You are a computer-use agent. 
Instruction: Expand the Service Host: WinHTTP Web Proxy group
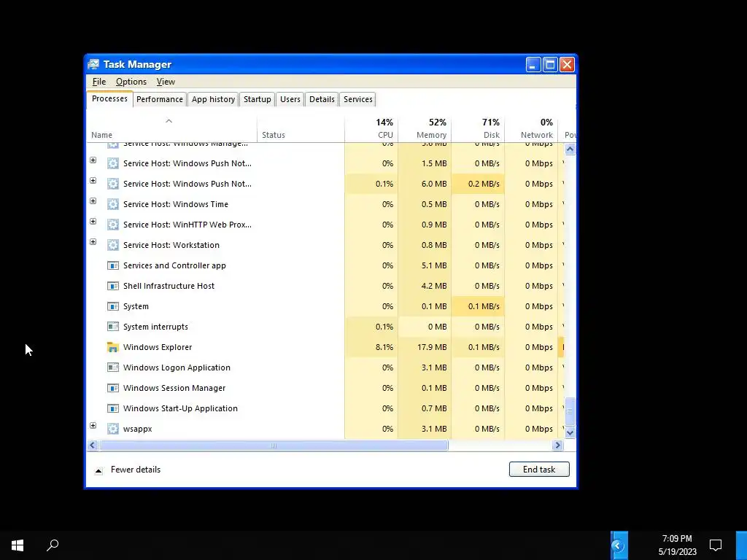tap(93, 222)
